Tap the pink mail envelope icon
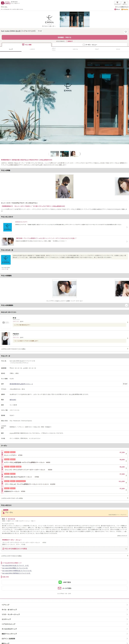This screenshot has width=129, height=644. [60, 588]
